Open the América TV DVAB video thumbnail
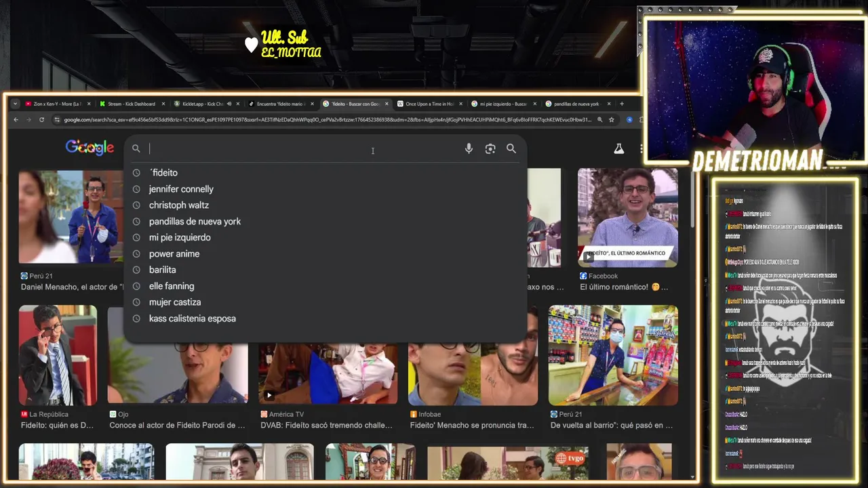Screen dimensions: 868x488 328,373
